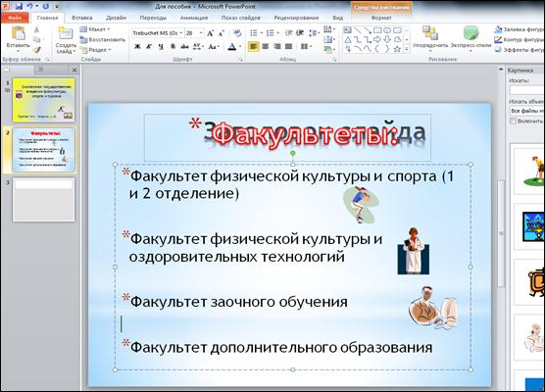
Task: Open the Рецензирование ribbon tab
Action: (x=296, y=18)
